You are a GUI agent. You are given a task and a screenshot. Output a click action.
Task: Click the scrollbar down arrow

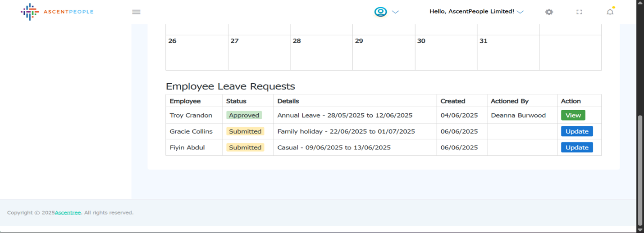coord(640,229)
